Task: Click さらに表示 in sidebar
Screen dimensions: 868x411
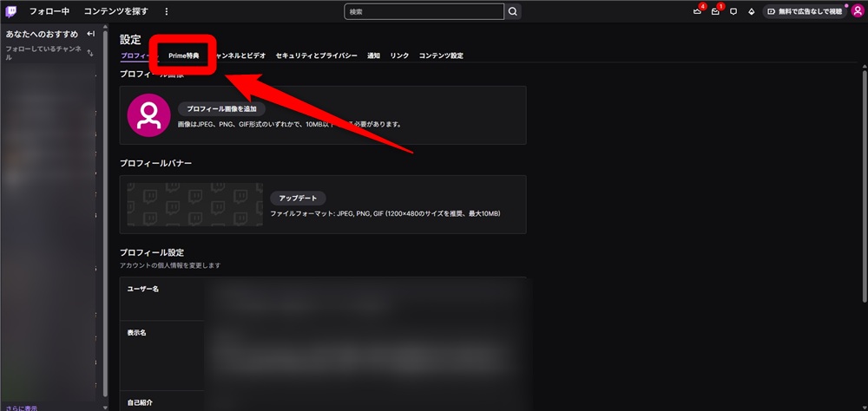Action: click(22, 408)
